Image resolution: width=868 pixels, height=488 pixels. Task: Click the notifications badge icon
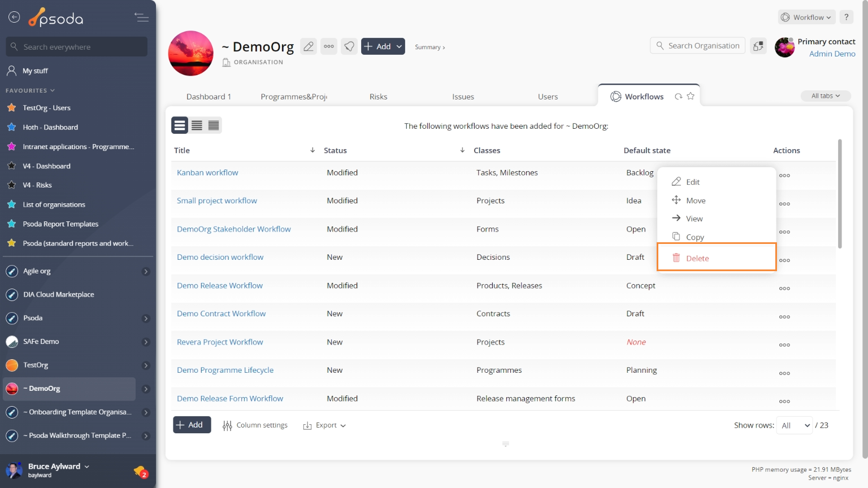(141, 472)
